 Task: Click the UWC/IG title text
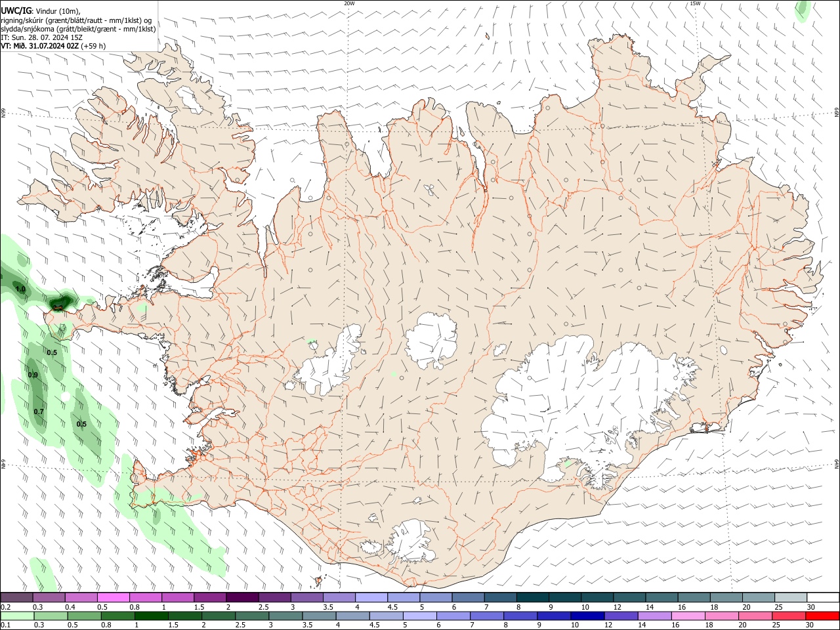[16, 10]
